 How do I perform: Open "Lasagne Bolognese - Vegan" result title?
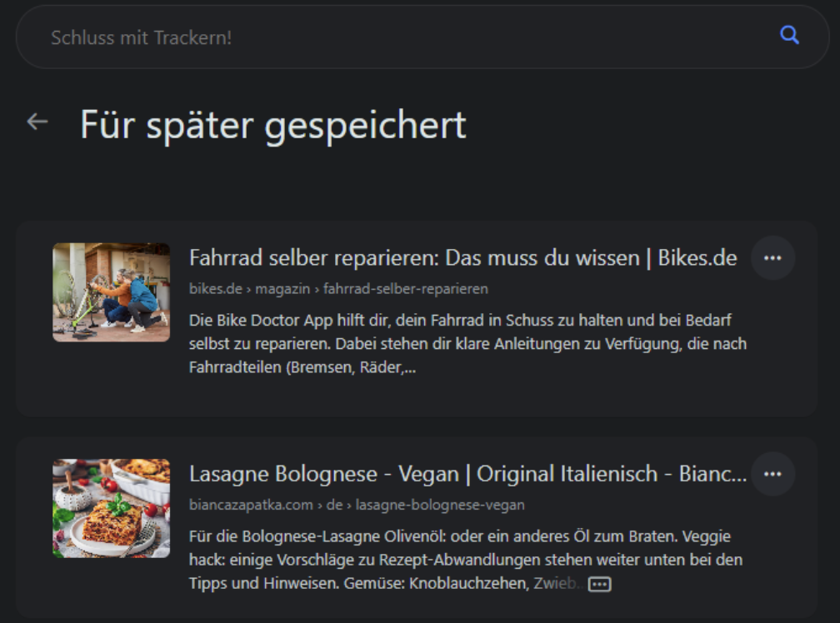467,474
